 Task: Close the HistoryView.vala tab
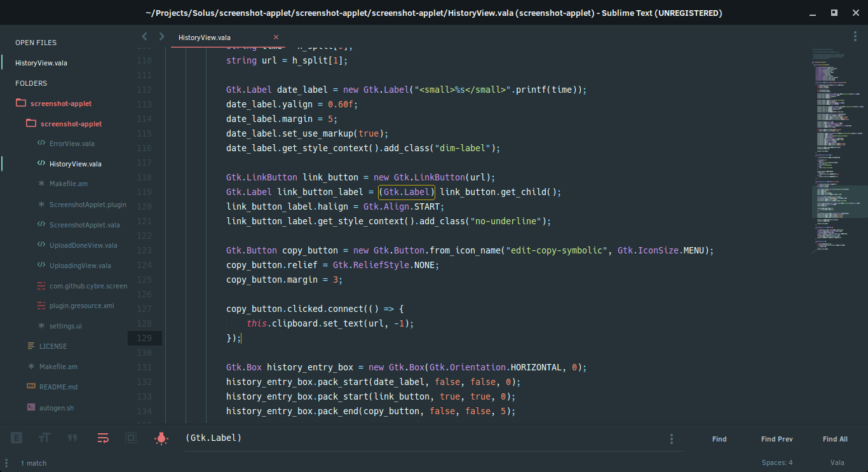(276, 37)
